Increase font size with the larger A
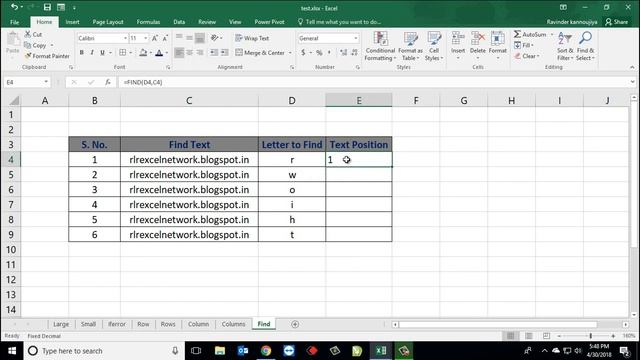This screenshot has width=640, height=360. pos(155,38)
